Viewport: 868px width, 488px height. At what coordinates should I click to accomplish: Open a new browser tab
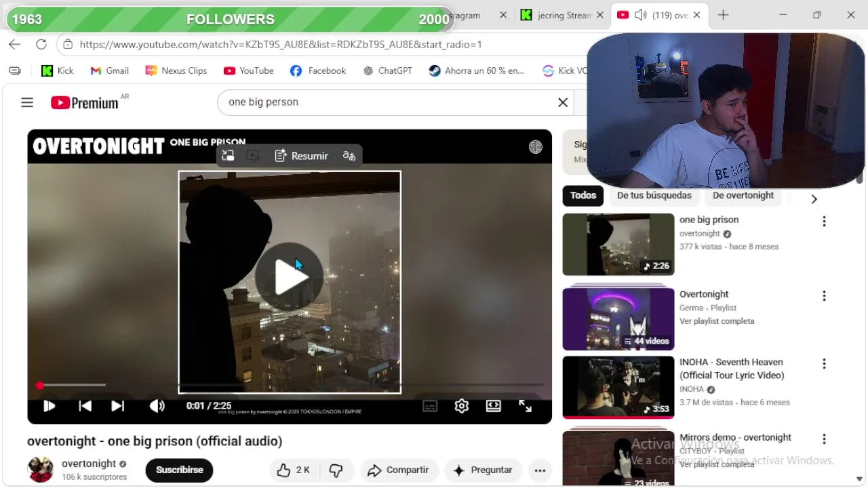[x=724, y=15]
